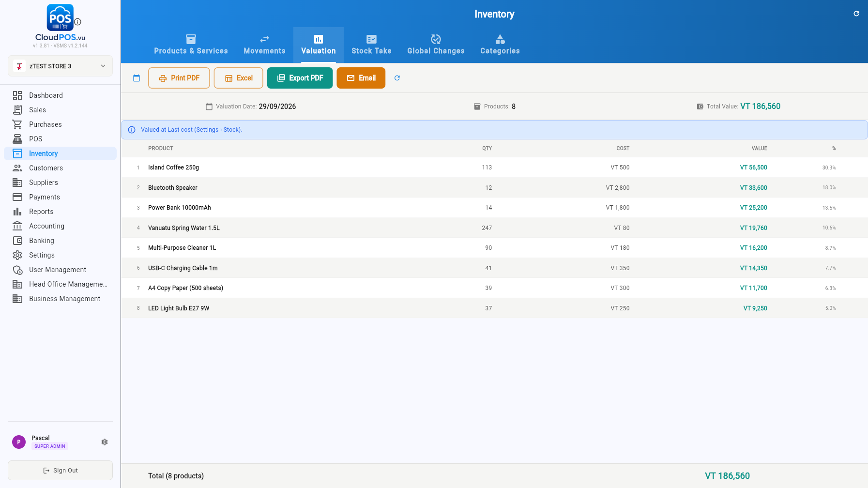Click the Sign Out button
868x488 pixels.
(60, 471)
